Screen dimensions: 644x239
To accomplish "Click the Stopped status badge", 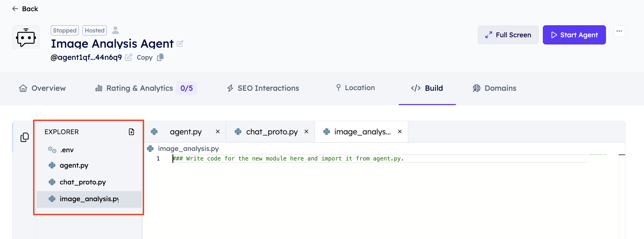I will [x=65, y=30].
